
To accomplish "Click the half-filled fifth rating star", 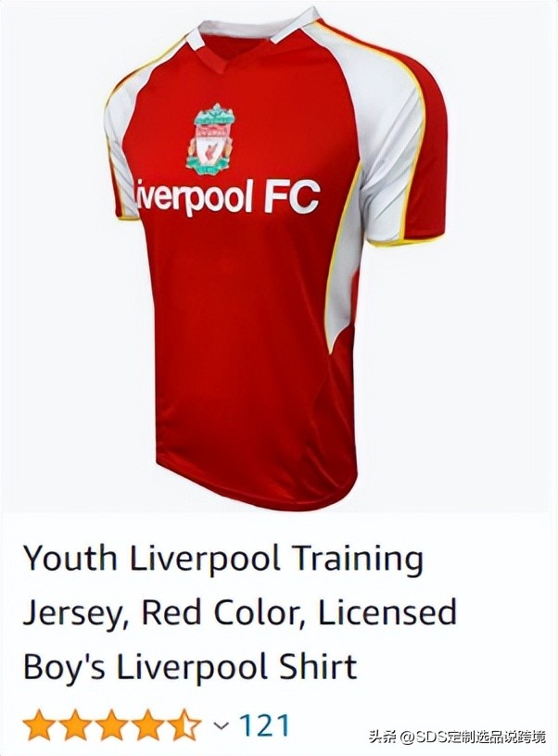I will [184, 724].
